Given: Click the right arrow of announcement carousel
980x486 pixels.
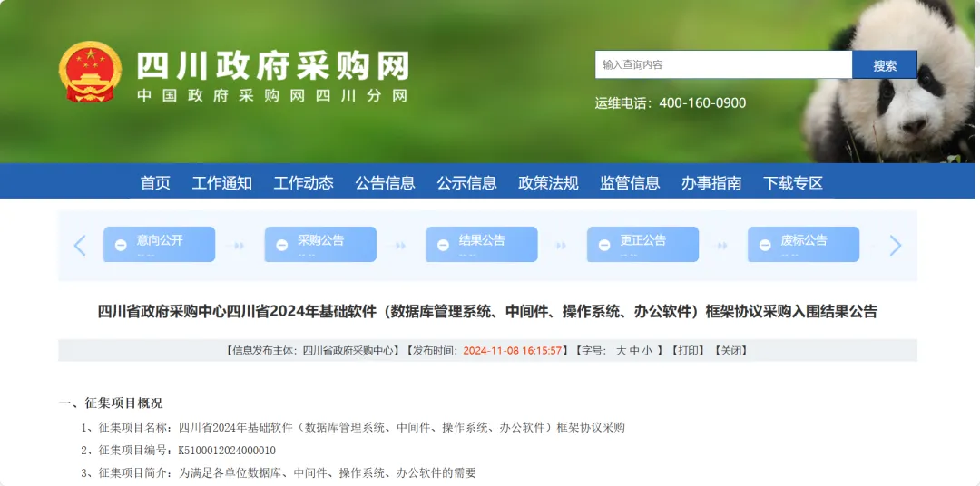Looking at the screenshot, I should [896, 246].
